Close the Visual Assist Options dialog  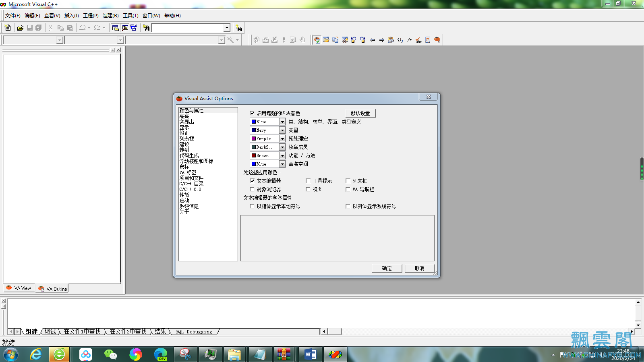(x=429, y=97)
